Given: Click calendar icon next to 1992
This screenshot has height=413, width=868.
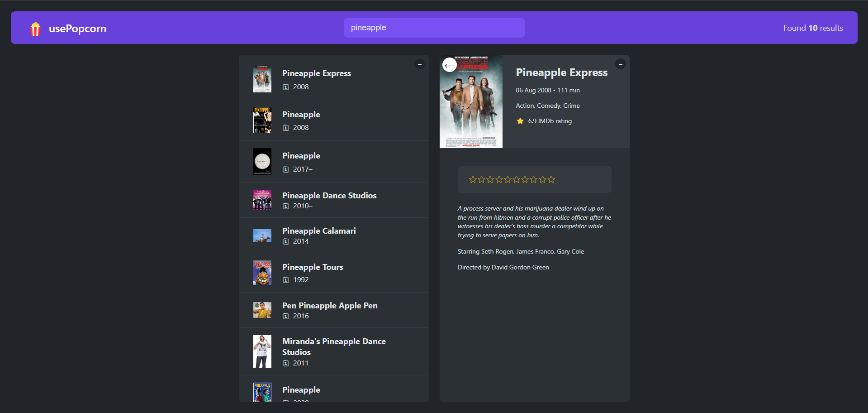Looking at the screenshot, I should tap(286, 280).
